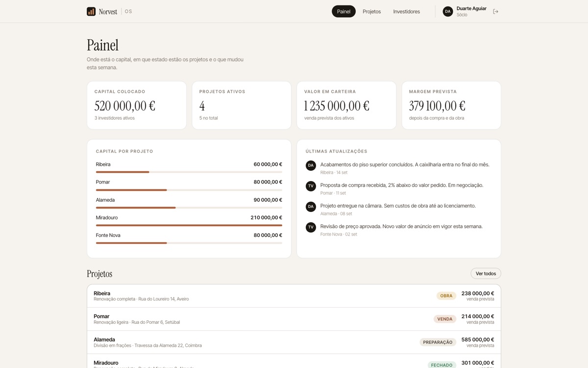
Task: Open the Ribeira project row
Action: pos(294,296)
